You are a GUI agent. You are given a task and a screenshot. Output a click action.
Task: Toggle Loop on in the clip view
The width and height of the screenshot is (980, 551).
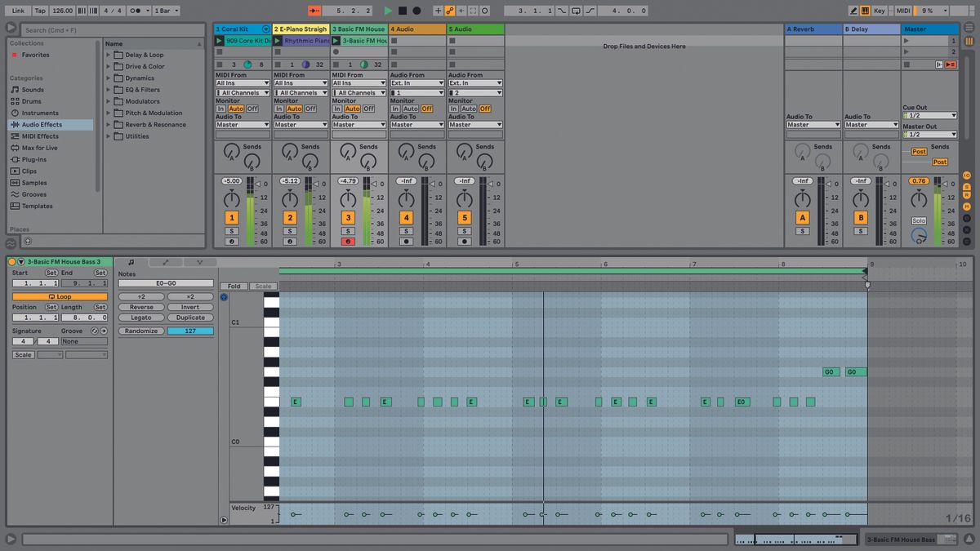click(59, 295)
